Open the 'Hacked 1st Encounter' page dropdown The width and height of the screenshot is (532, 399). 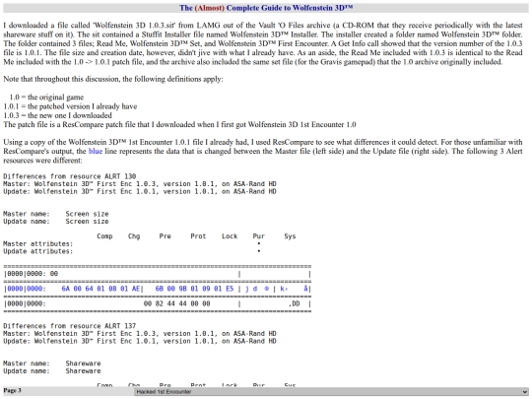[331, 391]
